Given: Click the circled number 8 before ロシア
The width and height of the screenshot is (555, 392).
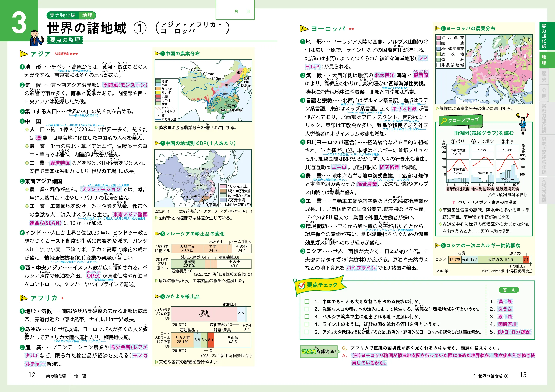Looking at the screenshot, I should tap(303, 251).
